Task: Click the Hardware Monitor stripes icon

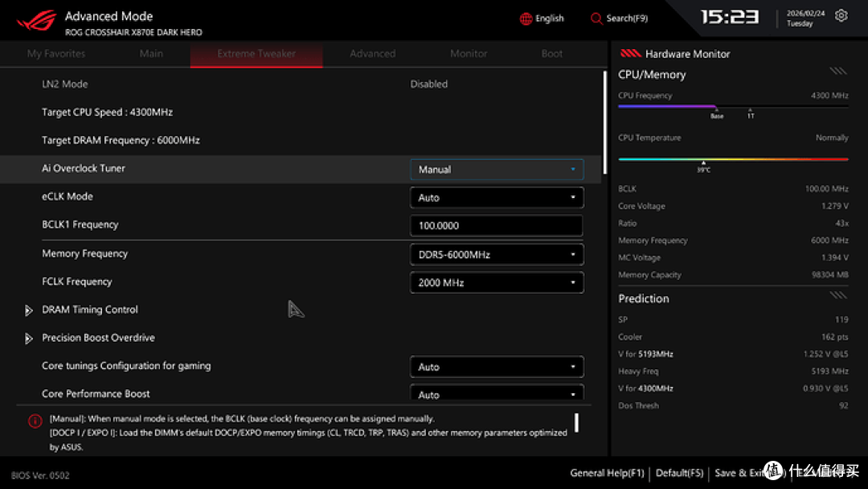Action: point(630,54)
